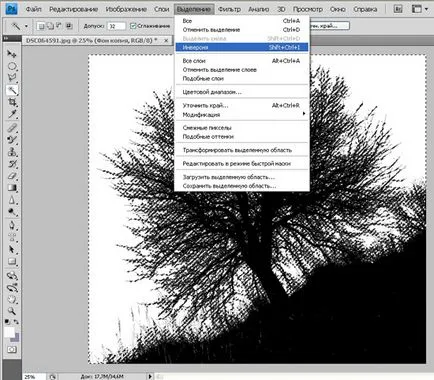Open the Фильтр menu
The width and height of the screenshot is (434, 380).
coord(229,9)
